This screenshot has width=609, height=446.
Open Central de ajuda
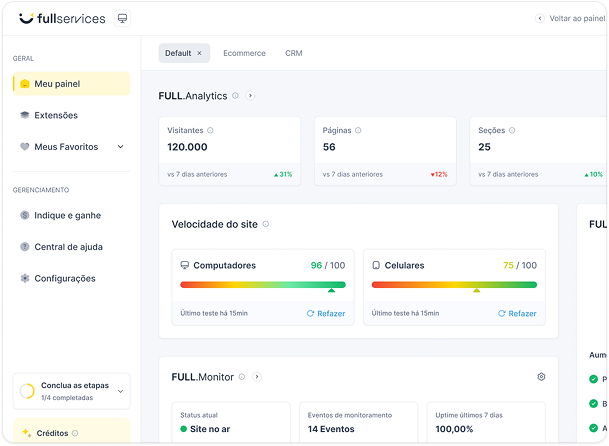pos(68,247)
